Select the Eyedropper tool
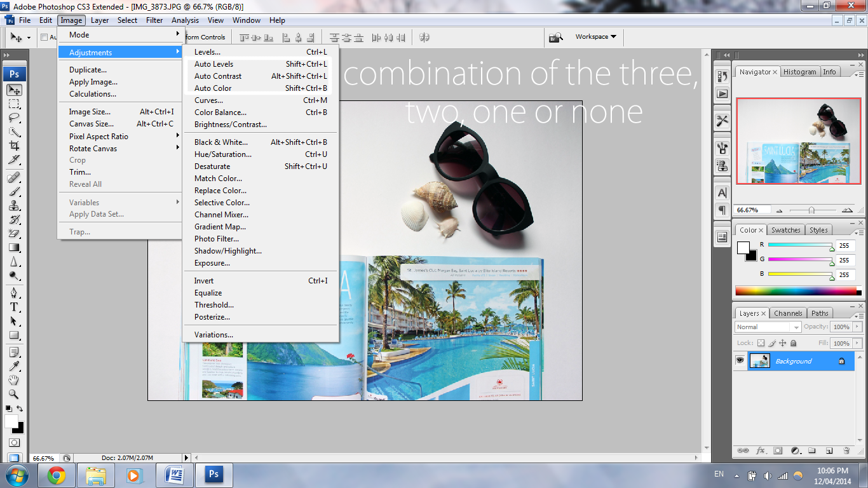Viewport: 868px width, 488px height. point(14,367)
